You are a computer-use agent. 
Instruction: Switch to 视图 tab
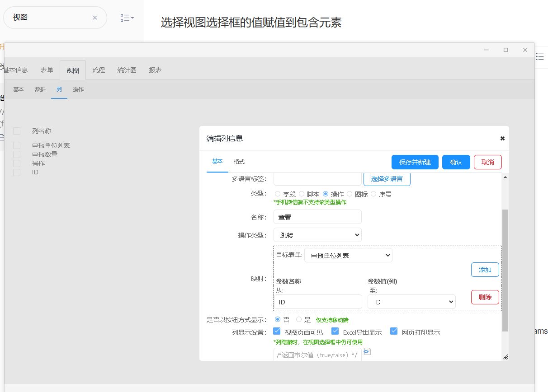pos(73,70)
